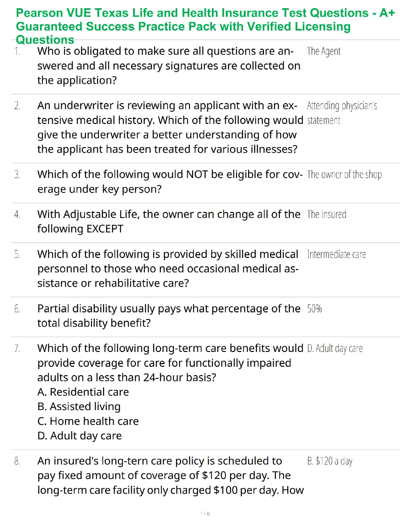Click question 1 about application signatures
The width and height of the screenshot is (411, 532).
pyautogui.click(x=169, y=66)
